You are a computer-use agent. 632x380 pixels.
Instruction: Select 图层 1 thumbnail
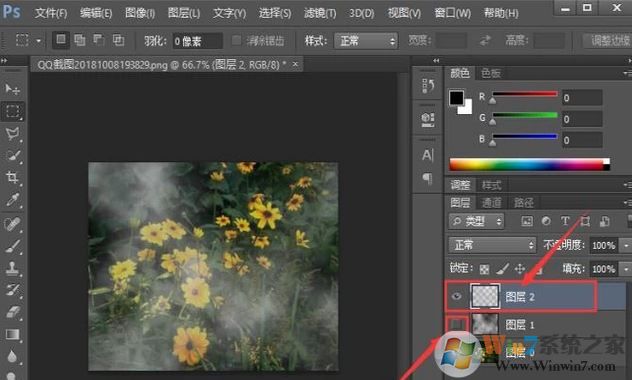(484, 324)
